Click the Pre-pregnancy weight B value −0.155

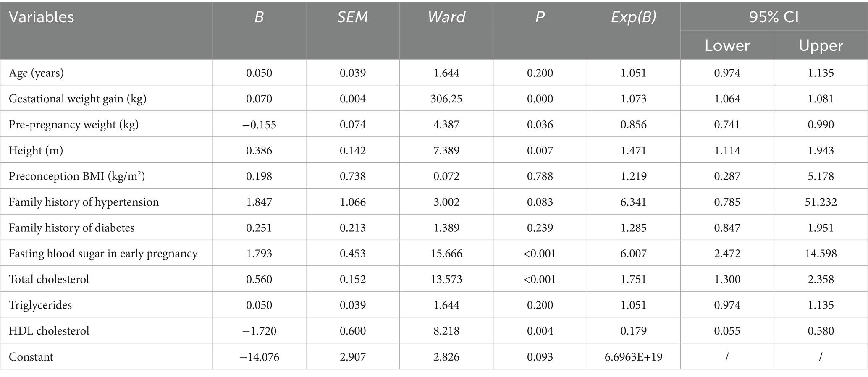(259, 125)
